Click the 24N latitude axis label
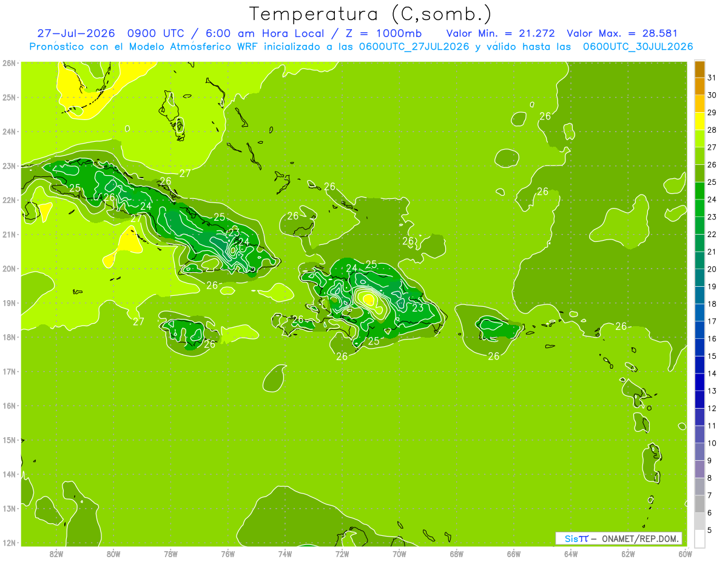Image resolution: width=728 pixels, height=562 pixels. pyautogui.click(x=8, y=132)
